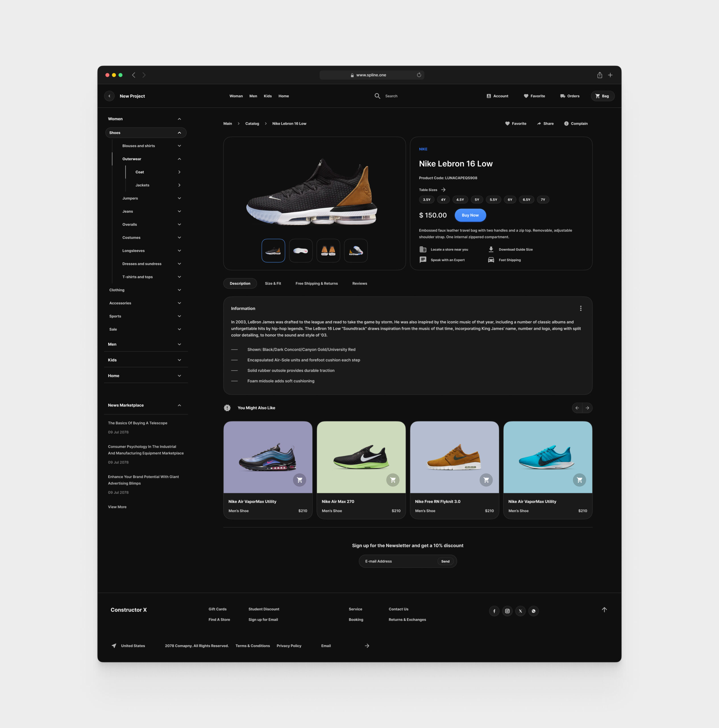Open Woman in top navigation
This screenshot has height=728, width=719.
coord(236,96)
